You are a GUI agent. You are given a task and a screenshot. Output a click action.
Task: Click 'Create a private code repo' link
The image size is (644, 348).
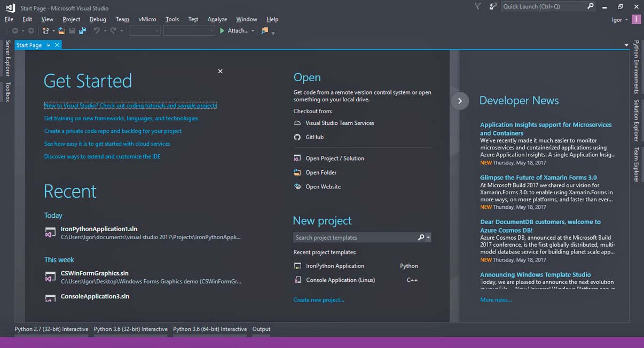click(113, 131)
